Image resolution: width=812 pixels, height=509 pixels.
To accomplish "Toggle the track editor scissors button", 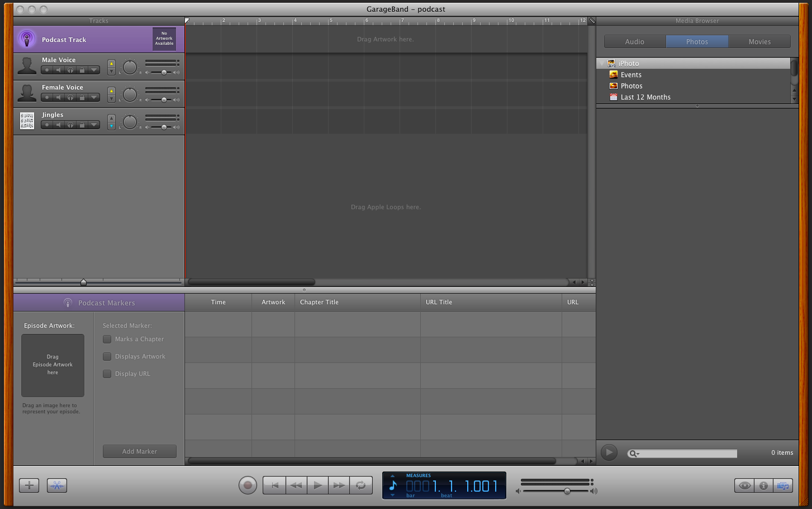I will pos(57,486).
